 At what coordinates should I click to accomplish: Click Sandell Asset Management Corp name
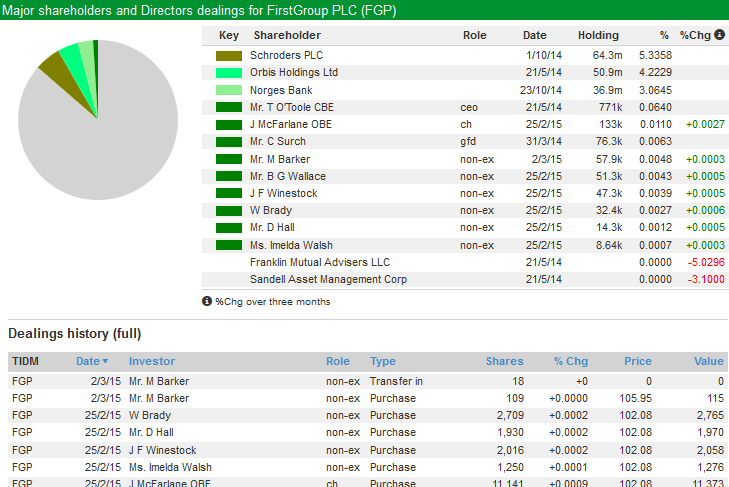[328, 280]
